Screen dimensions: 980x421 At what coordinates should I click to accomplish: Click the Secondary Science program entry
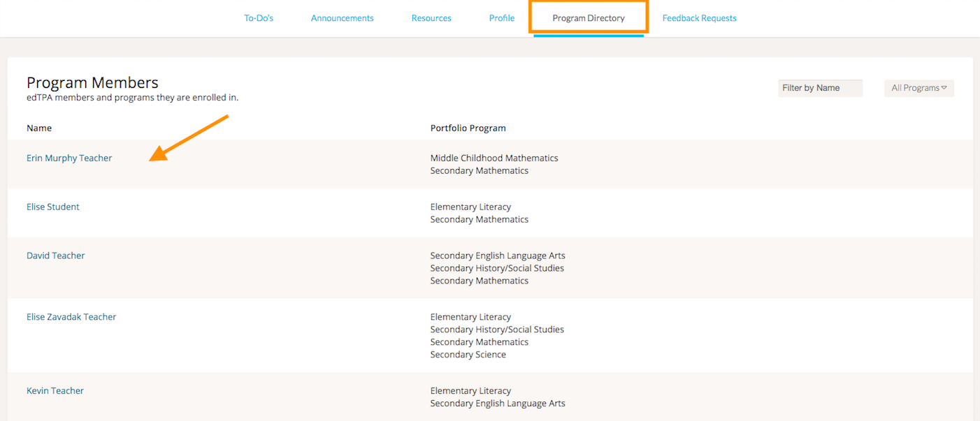468,355
